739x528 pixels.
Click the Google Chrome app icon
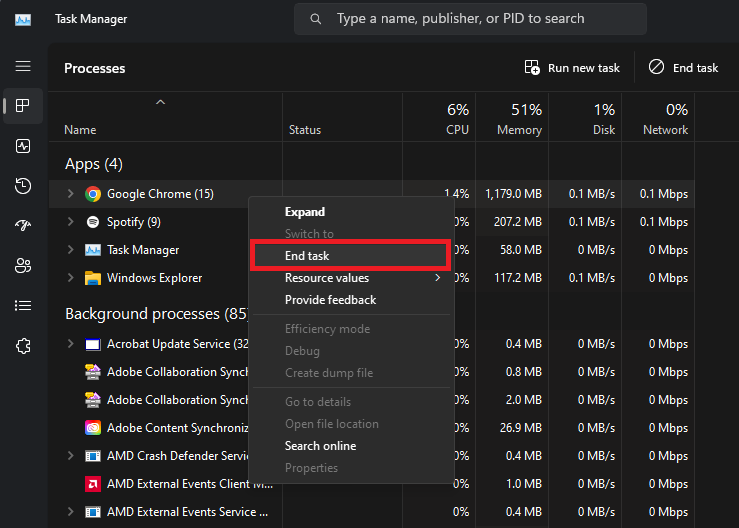coord(93,194)
